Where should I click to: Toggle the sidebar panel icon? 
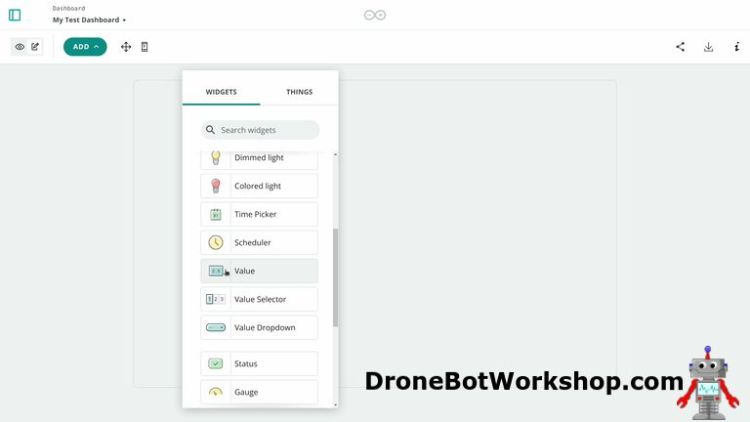coord(15,15)
